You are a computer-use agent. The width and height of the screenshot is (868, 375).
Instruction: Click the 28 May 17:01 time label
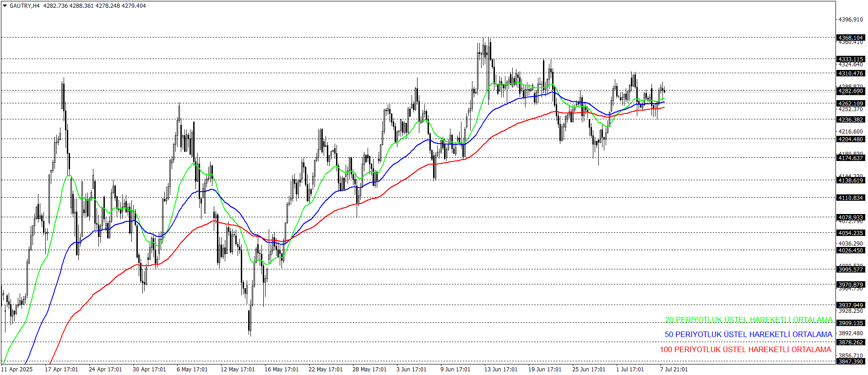[x=369, y=370]
